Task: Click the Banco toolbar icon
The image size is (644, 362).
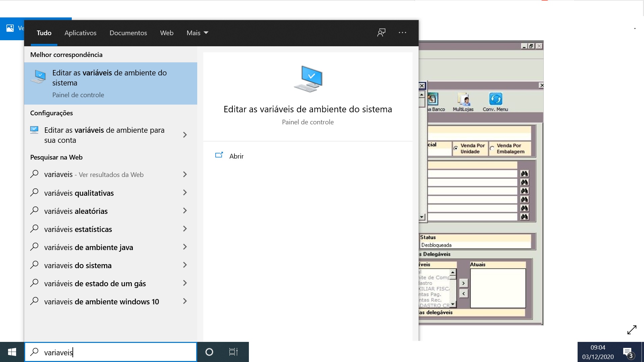Action: [x=434, y=100]
